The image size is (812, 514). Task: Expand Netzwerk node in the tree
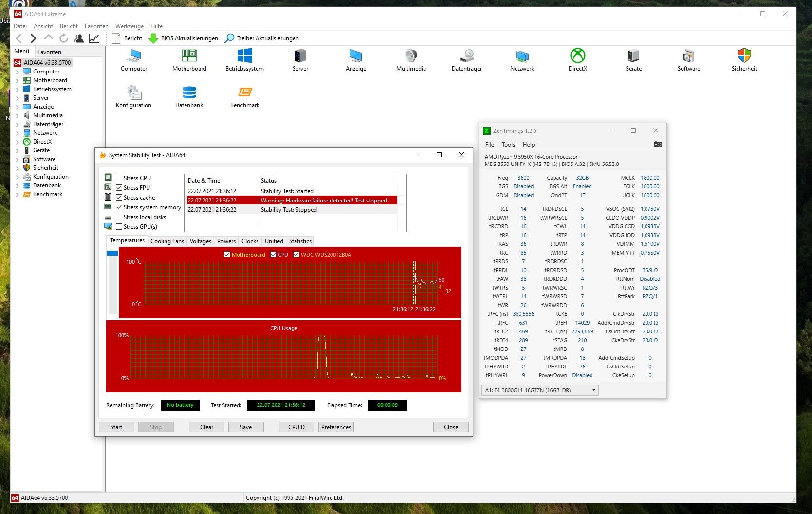tap(18, 133)
